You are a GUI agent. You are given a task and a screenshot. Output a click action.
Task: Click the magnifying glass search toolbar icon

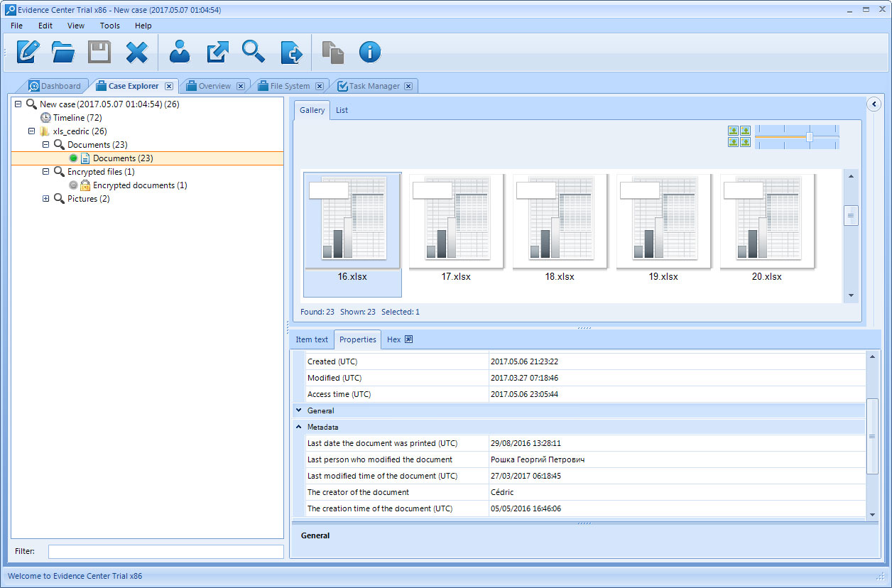tap(254, 52)
